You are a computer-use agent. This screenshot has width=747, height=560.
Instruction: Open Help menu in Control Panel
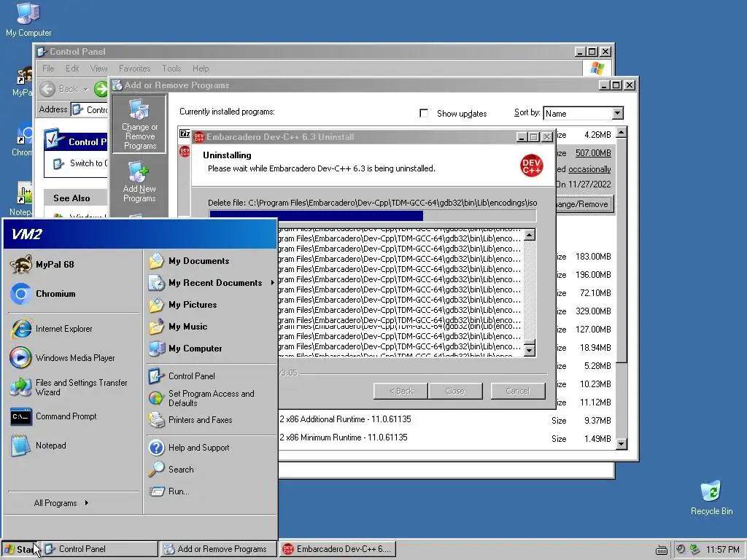[201, 69]
